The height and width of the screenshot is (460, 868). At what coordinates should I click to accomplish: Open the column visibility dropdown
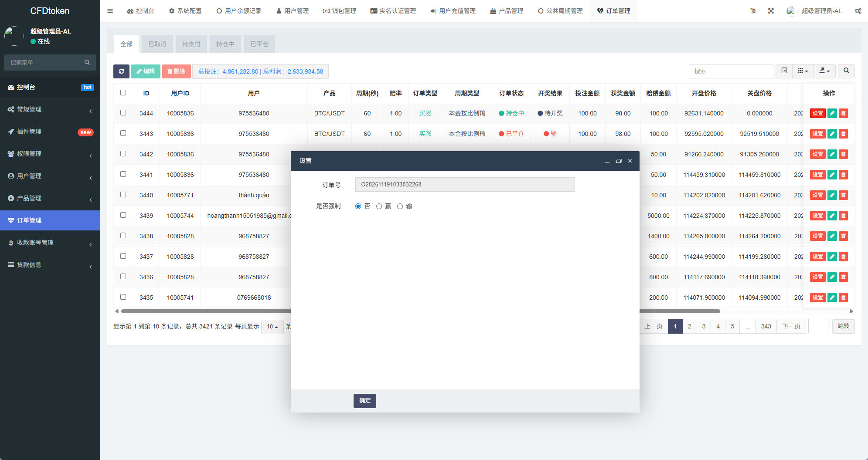click(803, 71)
